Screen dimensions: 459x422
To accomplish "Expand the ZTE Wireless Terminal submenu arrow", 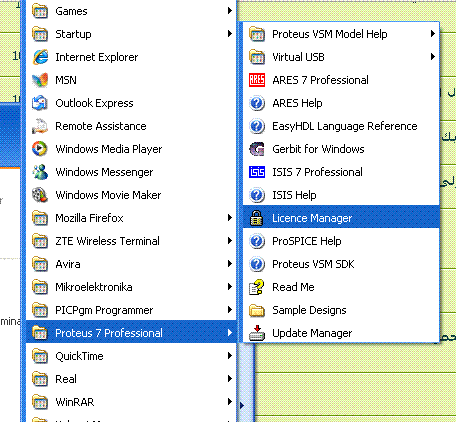I will tap(230, 241).
